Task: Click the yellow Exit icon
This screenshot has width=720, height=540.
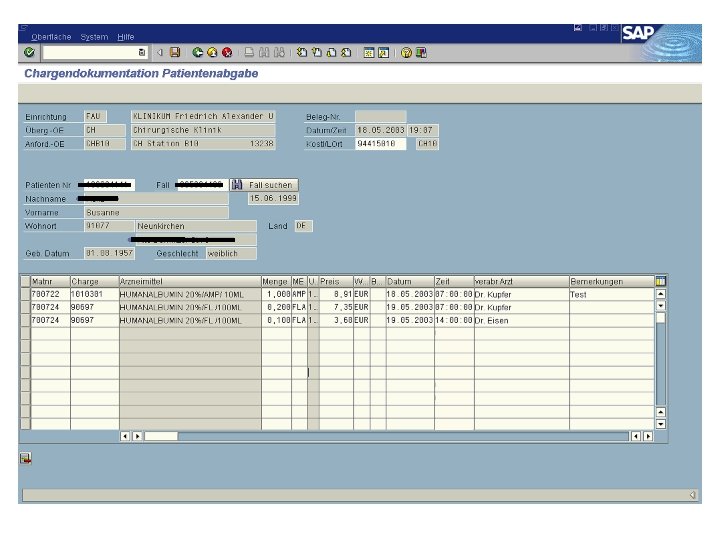Action: (x=212, y=52)
